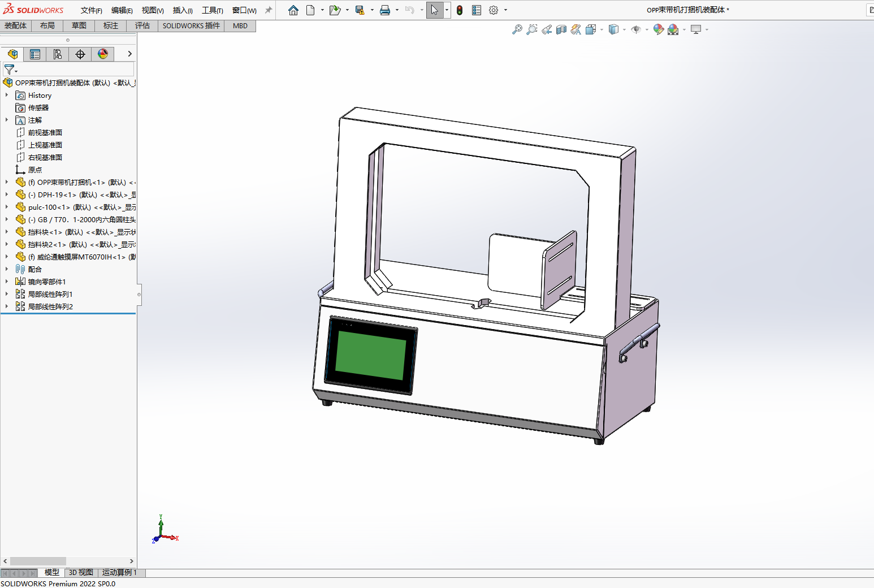
Task: Open the 窗口(W) menu
Action: pos(244,10)
